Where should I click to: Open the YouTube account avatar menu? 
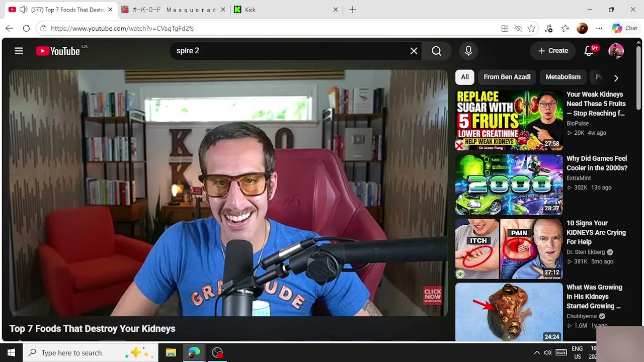616,51
